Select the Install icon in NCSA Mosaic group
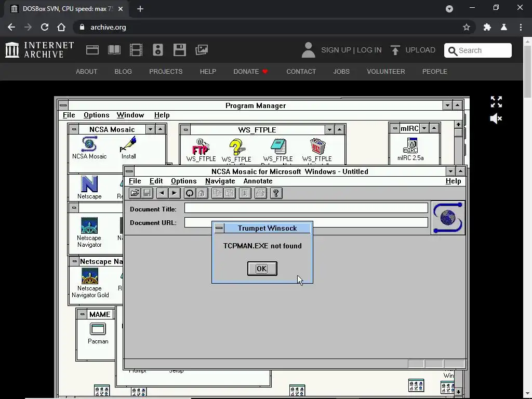 click(128, 144)
